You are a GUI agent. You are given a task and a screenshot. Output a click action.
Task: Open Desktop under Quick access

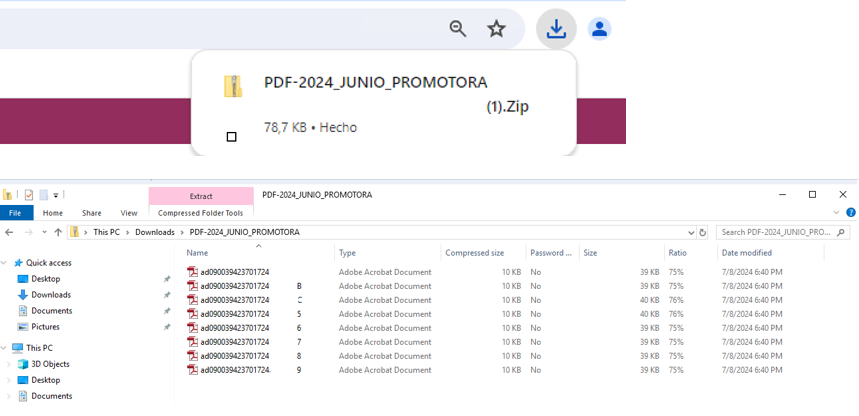pyautogui.click(x=45, y=279)
